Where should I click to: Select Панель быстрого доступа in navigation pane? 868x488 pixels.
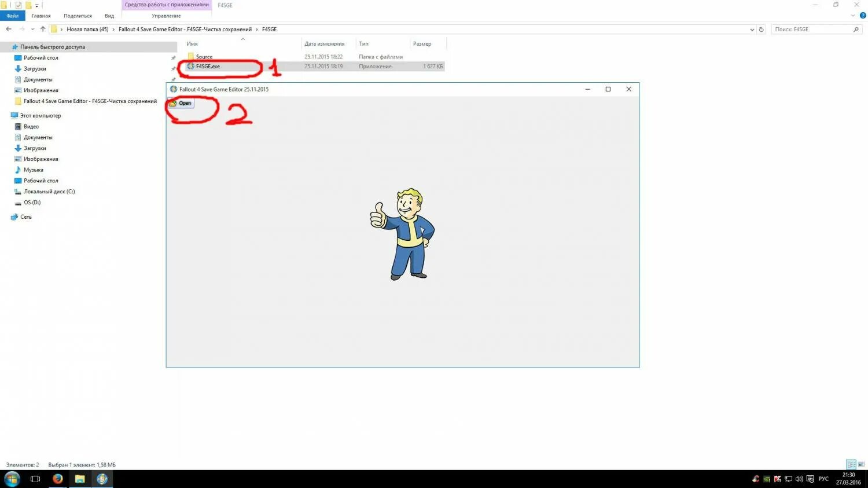(x=52, y=47)
